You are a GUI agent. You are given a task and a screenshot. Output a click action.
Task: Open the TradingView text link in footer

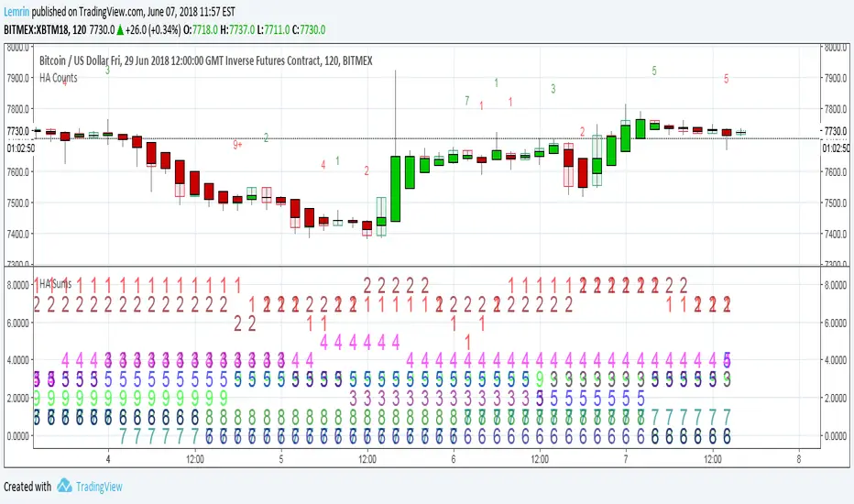(99, 487)
